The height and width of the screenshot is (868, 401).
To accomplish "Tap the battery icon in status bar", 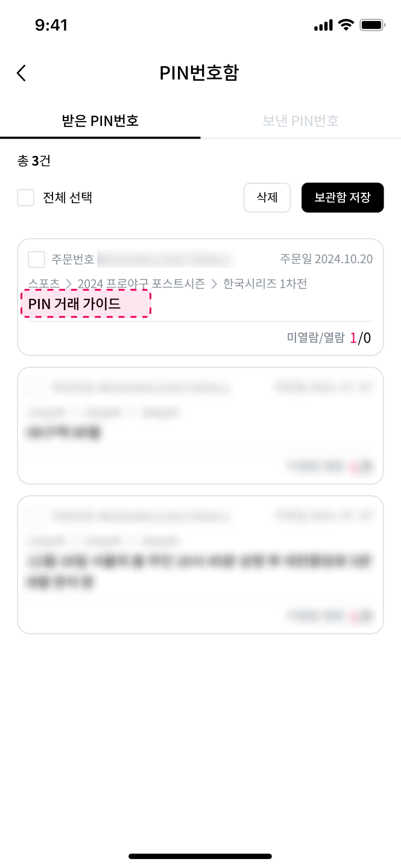I will 373,25.
